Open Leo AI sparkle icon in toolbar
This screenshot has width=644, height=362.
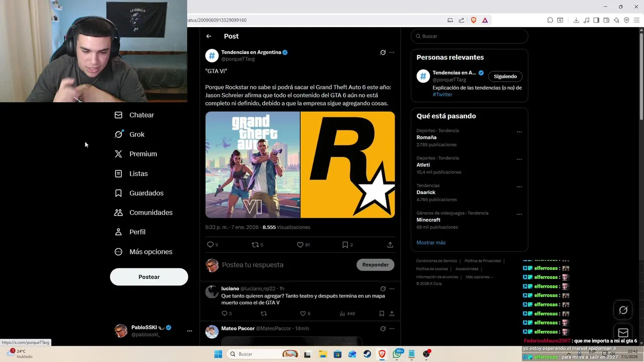click(616, 20)
